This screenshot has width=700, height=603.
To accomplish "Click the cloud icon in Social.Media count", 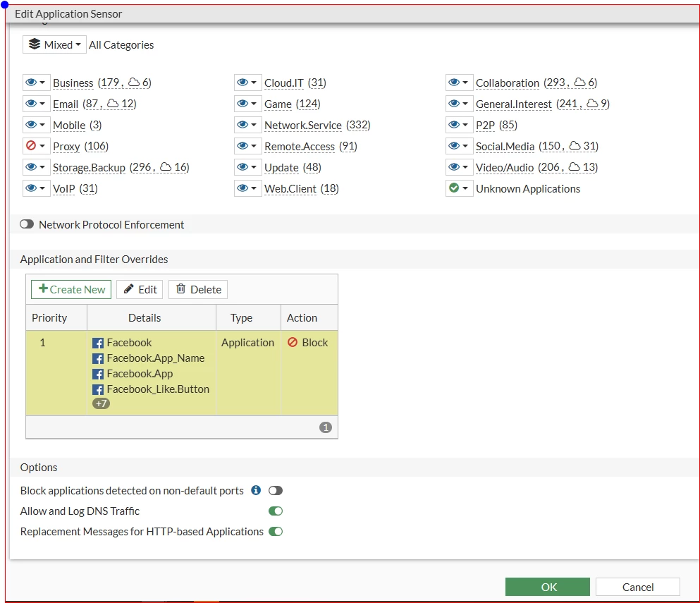I will point(575,145).
